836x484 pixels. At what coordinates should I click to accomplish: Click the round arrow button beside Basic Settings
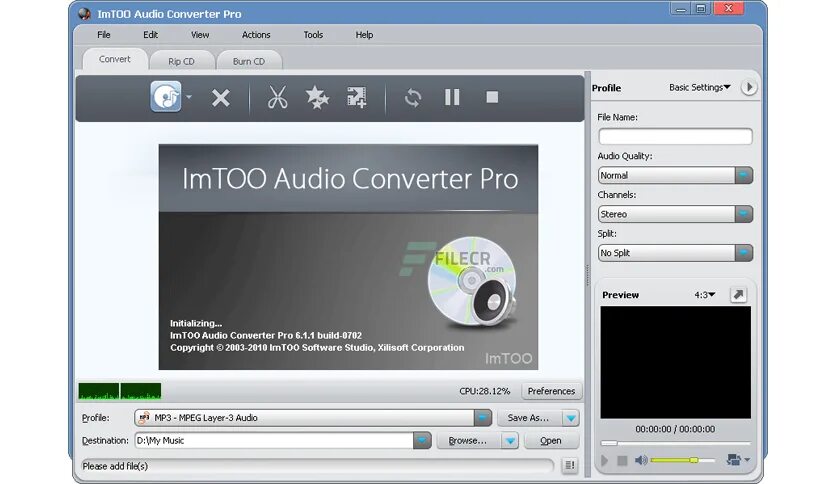[x=749, y=87]
